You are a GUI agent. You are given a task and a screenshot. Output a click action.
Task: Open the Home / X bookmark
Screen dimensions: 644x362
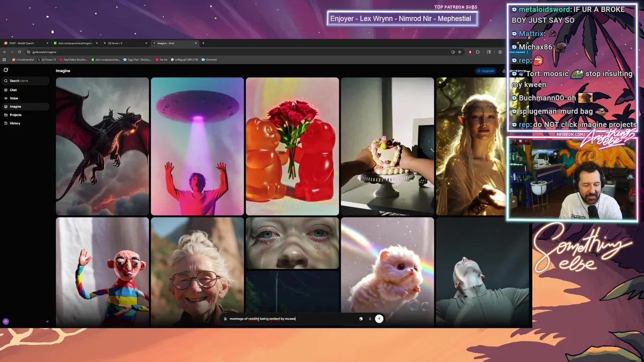point(47,60)
